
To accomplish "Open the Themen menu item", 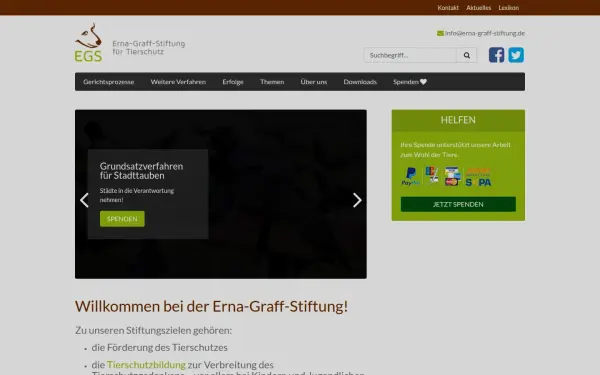I will click(272, 82).
